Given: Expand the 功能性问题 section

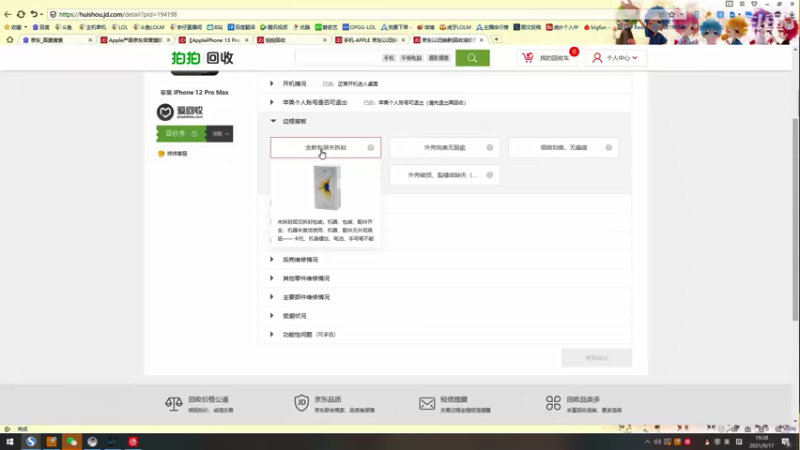Looking at the screenshot, I should tap(271, 335).
